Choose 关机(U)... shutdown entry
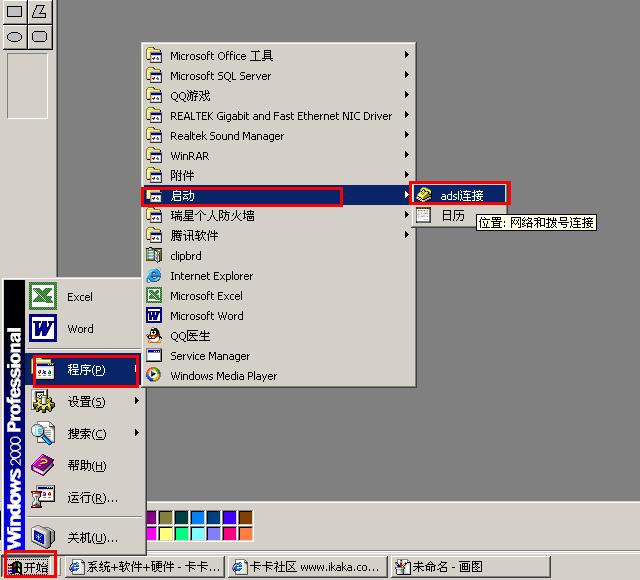640x580 pixels. pos(85,538)
